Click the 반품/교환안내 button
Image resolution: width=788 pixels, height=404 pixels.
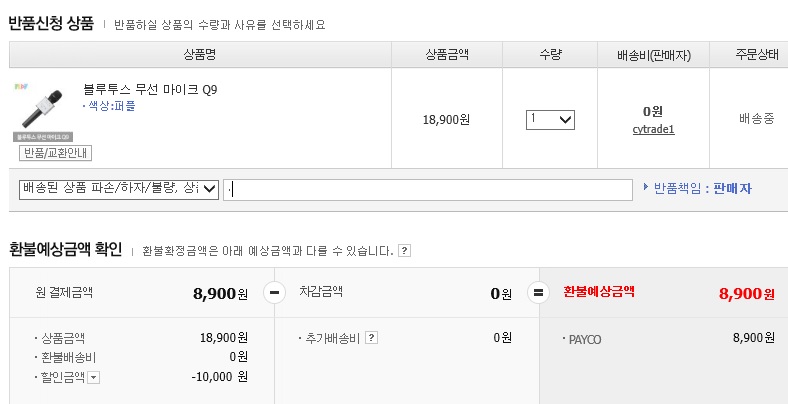pyautogui.click(x=56, y=153)
